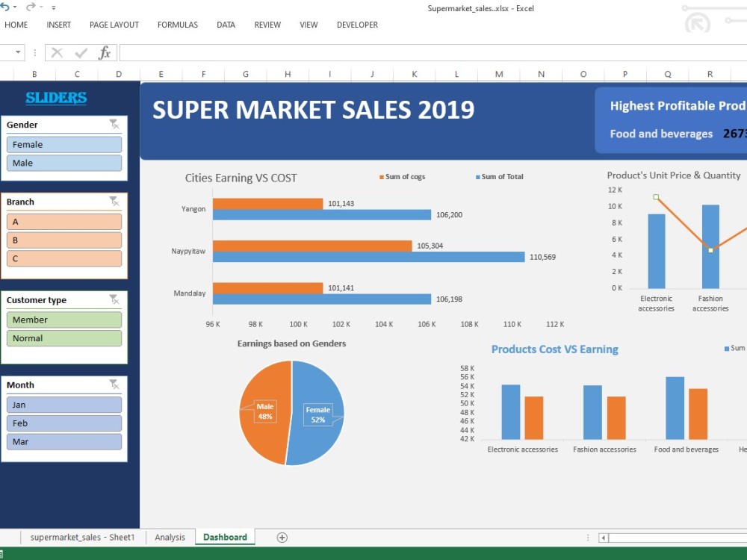
Task: Click the previous sheet navigation arrow
Action: tap(602, 537)
